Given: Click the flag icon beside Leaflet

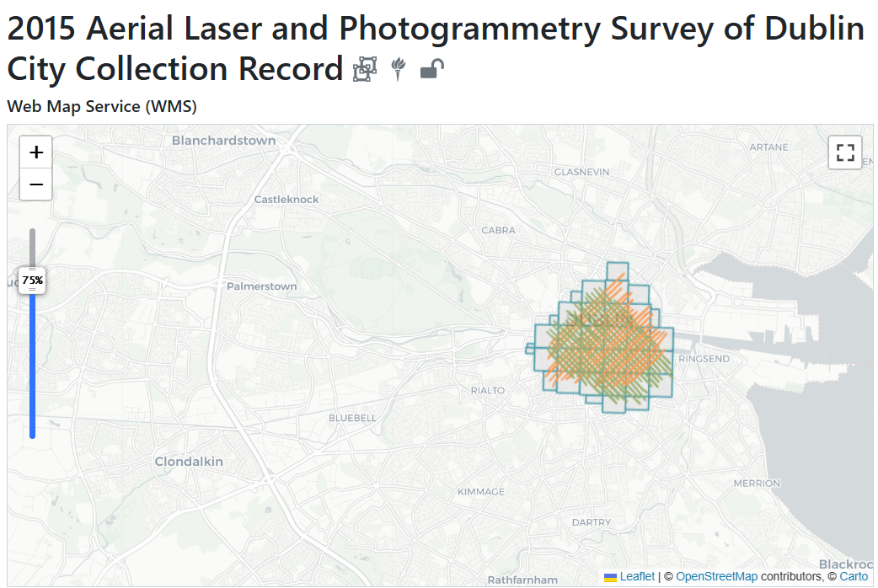Looking at the screenshot, I should click(610, 577).
